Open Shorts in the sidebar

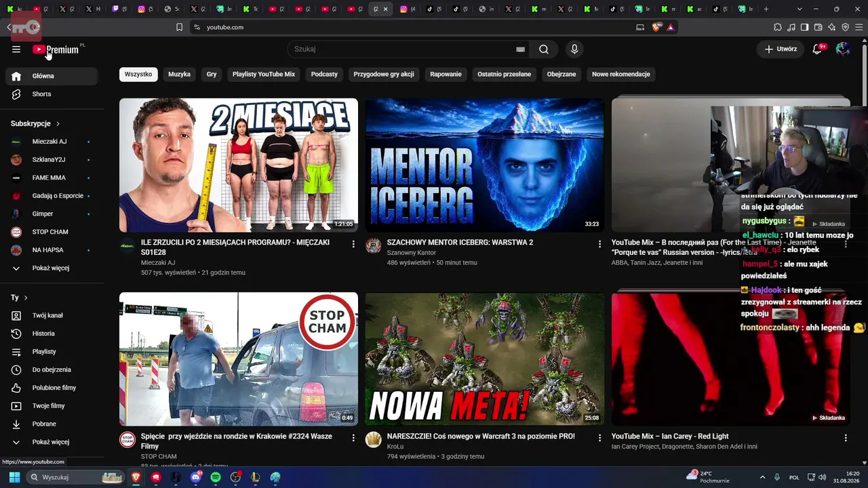(x=52, y=94)
